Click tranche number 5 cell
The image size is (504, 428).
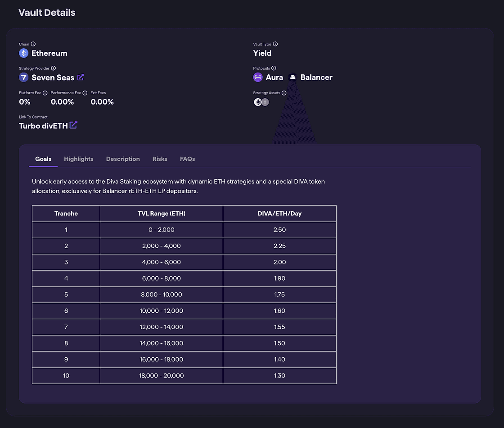point(66,295)
